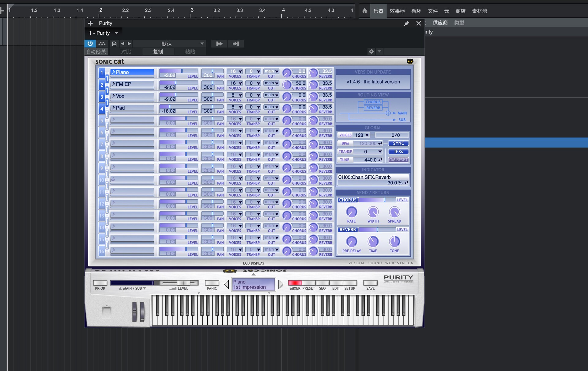Click the 自动化:关 automation button

[x=96, y=52]
